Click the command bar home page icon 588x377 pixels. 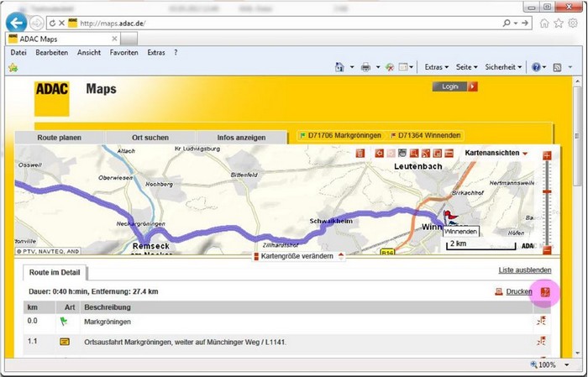point(339,67)
